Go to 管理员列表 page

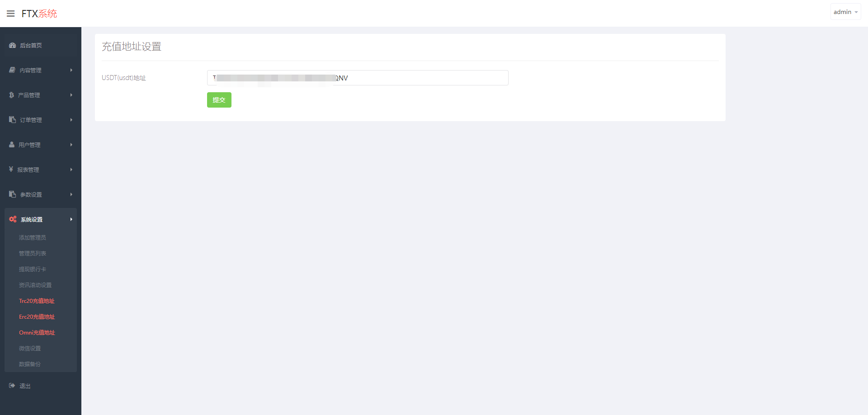[33, 253]
